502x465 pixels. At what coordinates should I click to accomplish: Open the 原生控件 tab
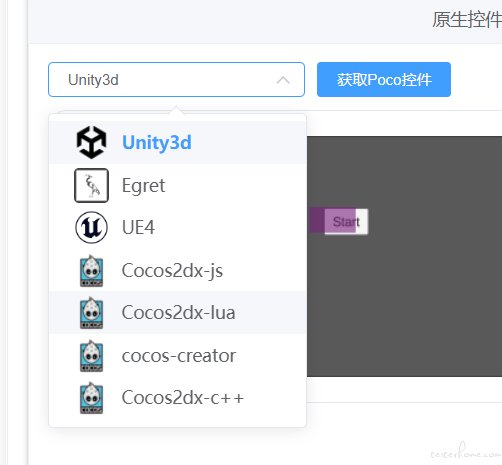click(467, 20)
